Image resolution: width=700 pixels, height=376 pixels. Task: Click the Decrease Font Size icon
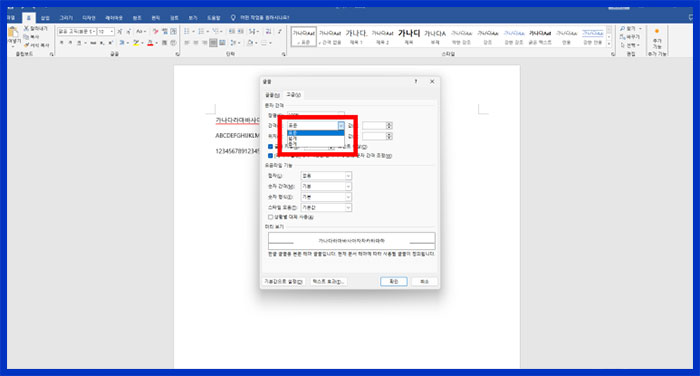(129, 32)
